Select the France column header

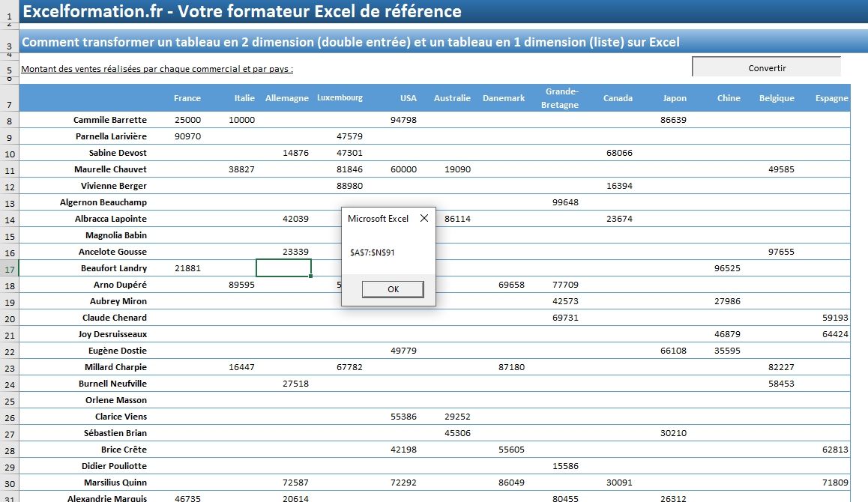pos(187,97)
